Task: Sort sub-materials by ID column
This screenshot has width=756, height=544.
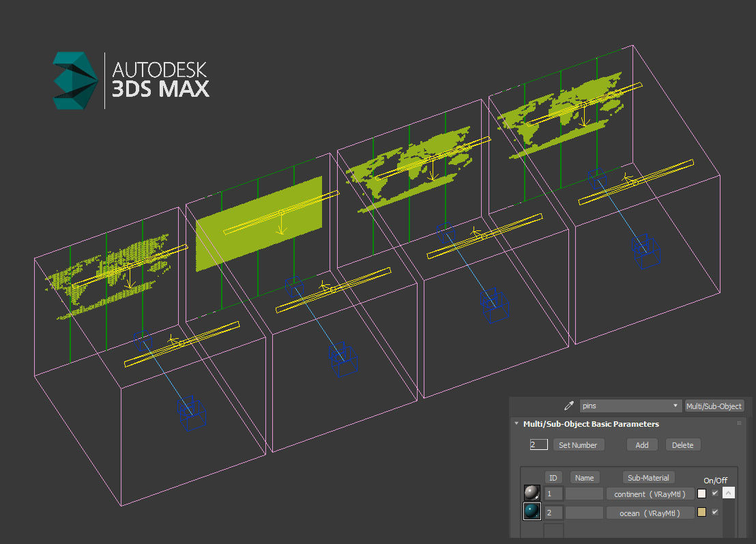Action: 553,477
